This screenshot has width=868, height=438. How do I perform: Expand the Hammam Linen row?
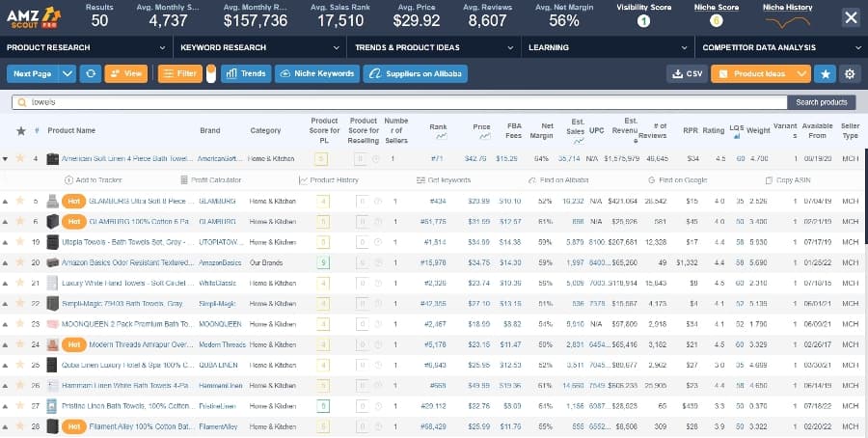5,385
